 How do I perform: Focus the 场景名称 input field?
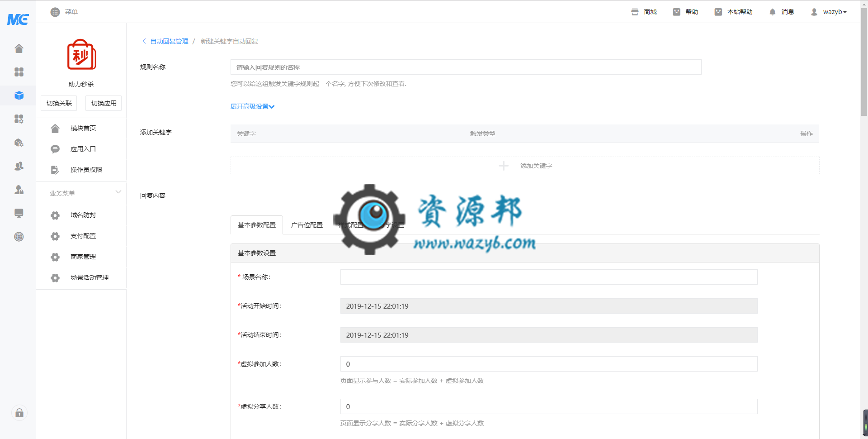(549, 277)
